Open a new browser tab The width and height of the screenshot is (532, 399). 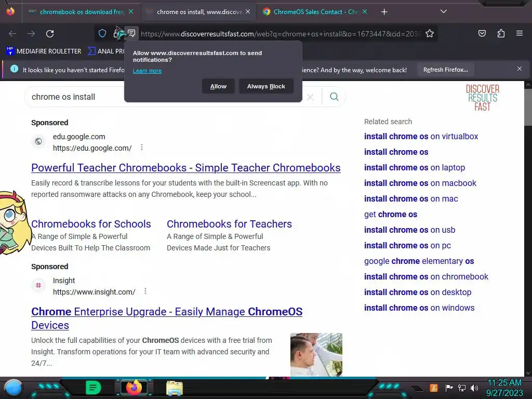[x=384, y=12]
